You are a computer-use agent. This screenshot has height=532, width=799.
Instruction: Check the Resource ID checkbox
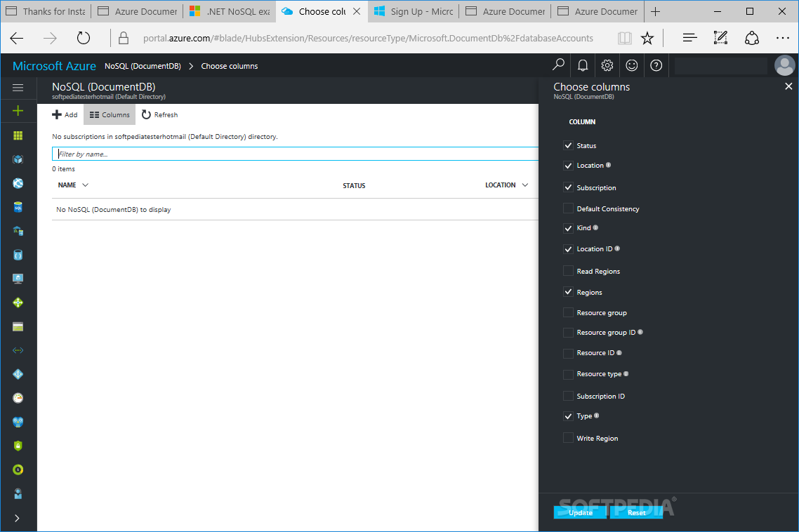pyautogui.click(x=568, y=353)
